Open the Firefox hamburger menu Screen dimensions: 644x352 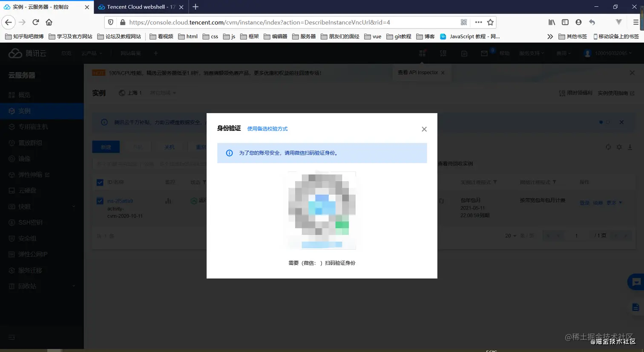[635, 22]
